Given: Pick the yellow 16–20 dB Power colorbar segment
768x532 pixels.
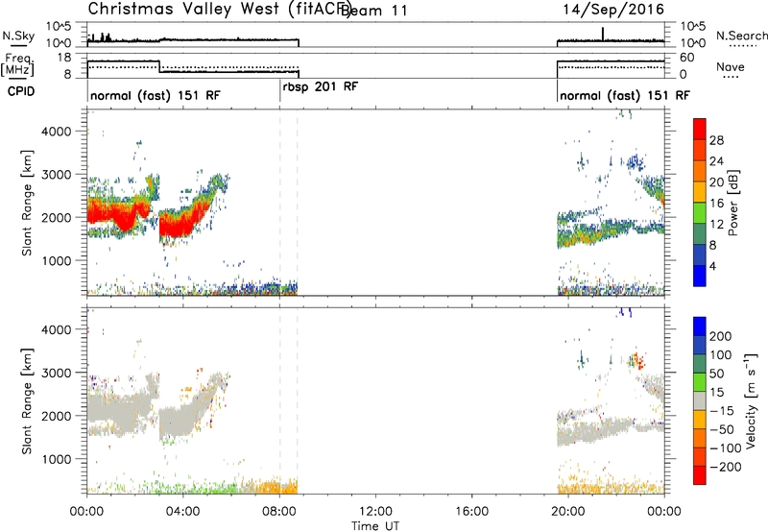Looking at the screenshot, I should [x=700, y=192].
